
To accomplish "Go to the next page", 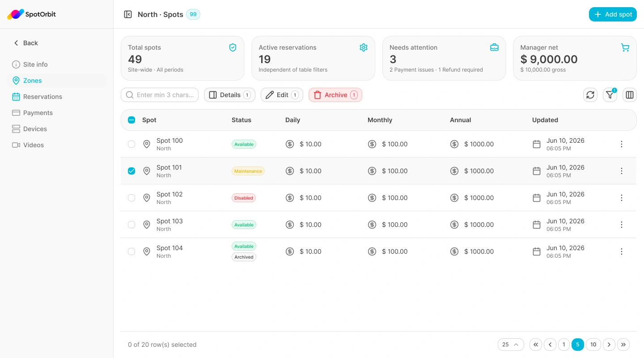I will 609,345.
